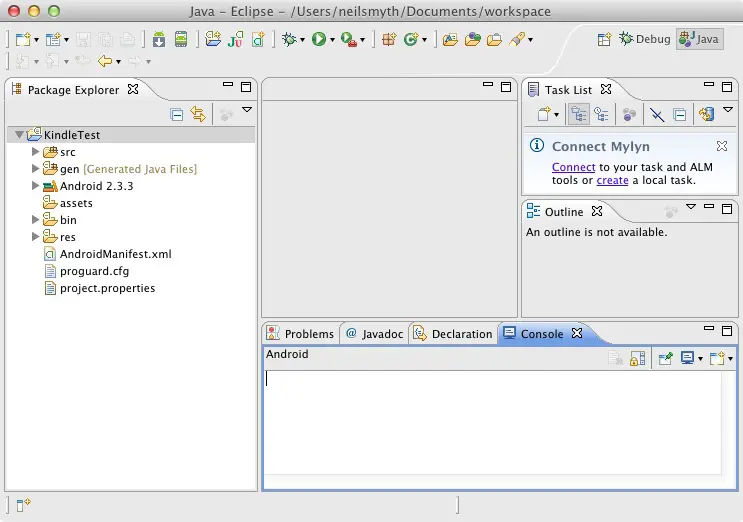Click the status bar new item icon

click(x=23, y=505)
